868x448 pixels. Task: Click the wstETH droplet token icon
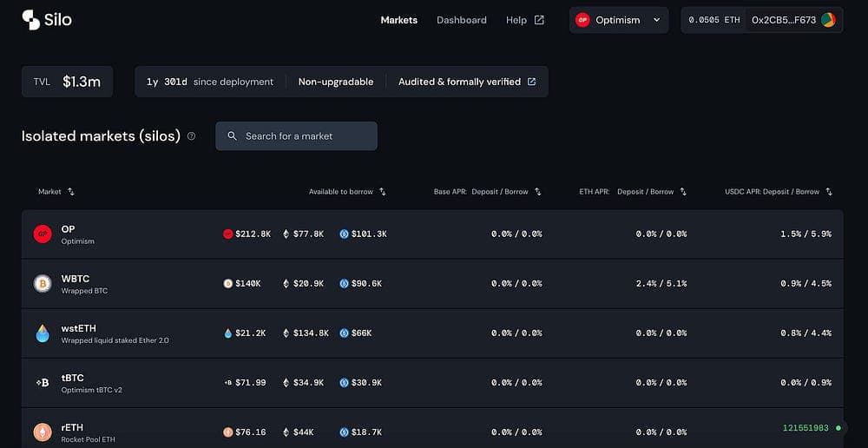(43, 333)
